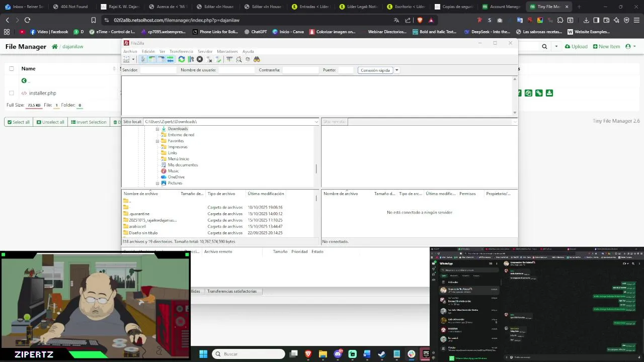Viewport: 644px width, 362px height.
Task: Sort local files by Nombre de archivo column
Action: (x=141, y=194)
